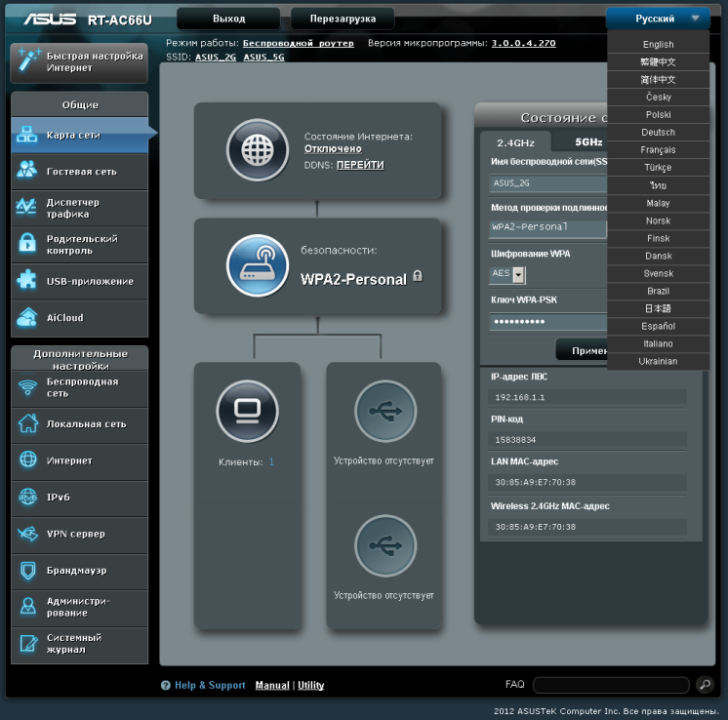This screenshot has width=728, height=720.
Task: Focus the WPA-PSK key field
Action: [x=547, y=322]
